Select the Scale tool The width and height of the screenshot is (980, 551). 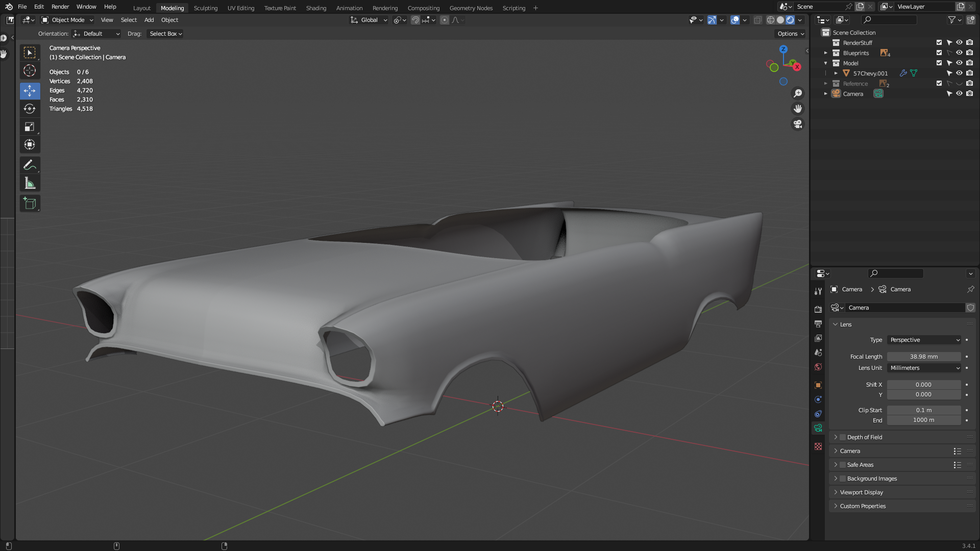[30, 127]
